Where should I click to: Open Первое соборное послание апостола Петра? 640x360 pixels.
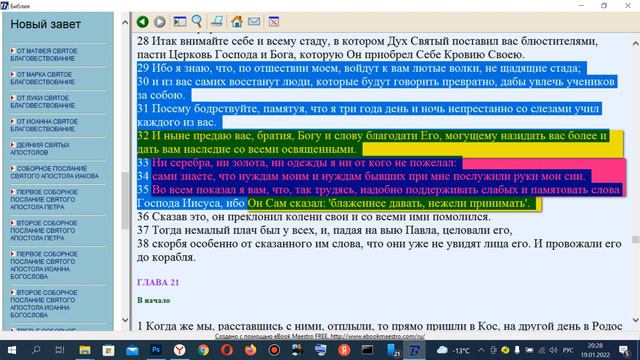pos(44,199)
